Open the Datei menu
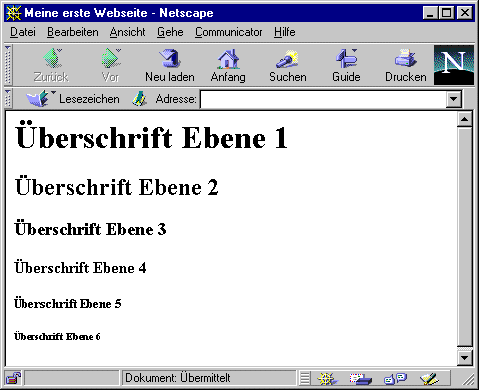 pos(23,32)
